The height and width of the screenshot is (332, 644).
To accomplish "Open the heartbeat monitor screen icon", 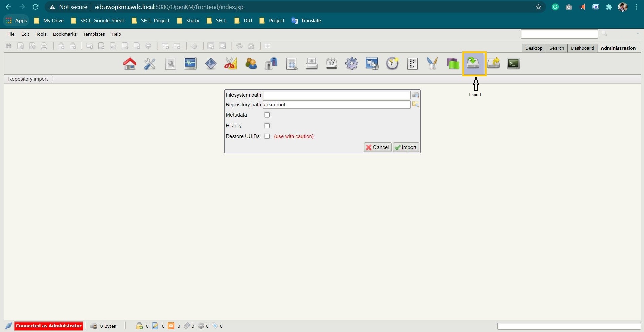I will click(190, 64).
